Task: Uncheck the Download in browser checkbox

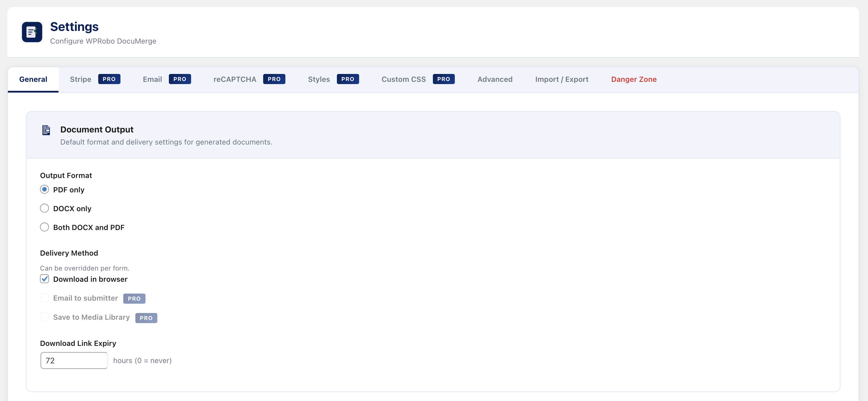Action: [44, 279]
